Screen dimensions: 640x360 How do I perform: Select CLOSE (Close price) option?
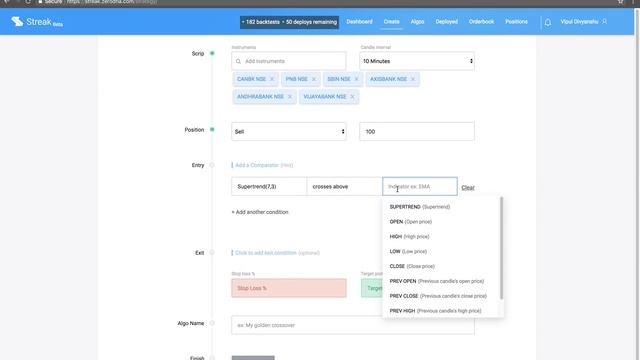tap(441, 266)
